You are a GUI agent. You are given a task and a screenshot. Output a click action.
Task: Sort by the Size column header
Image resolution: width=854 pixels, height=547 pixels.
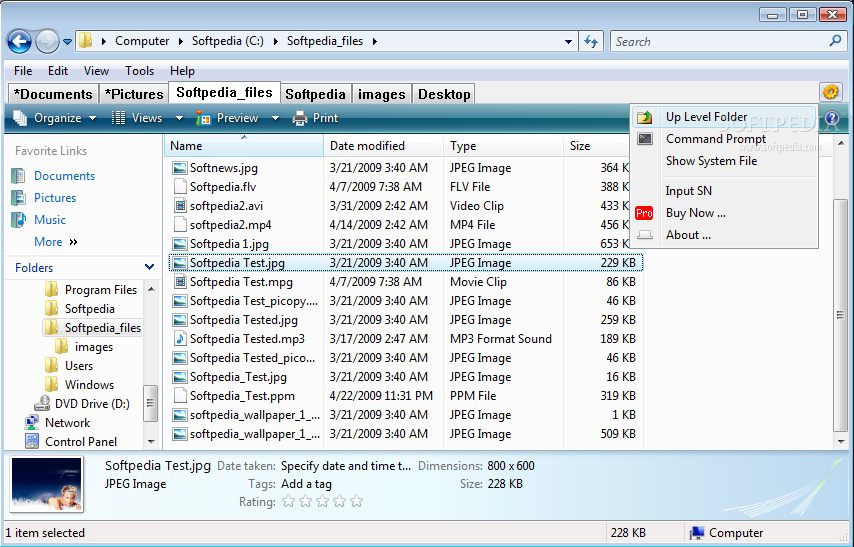596,146
